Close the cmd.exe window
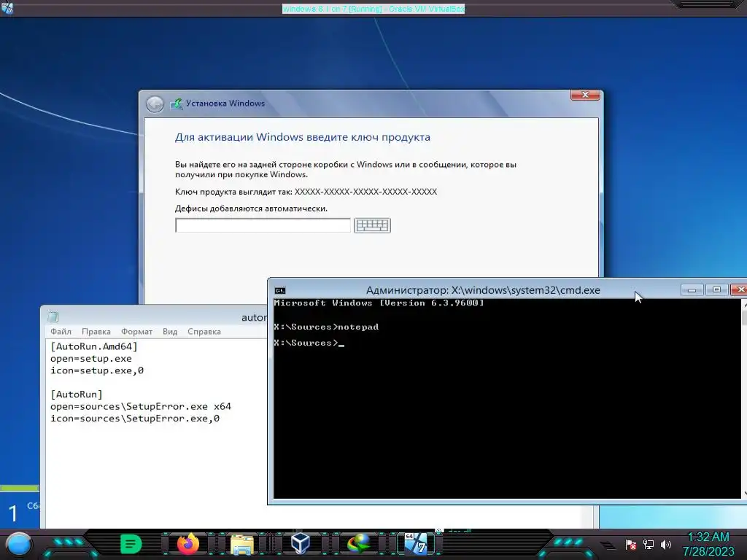Image resolution: width=747 pixels, height=560 pixels. coord(739,289)
